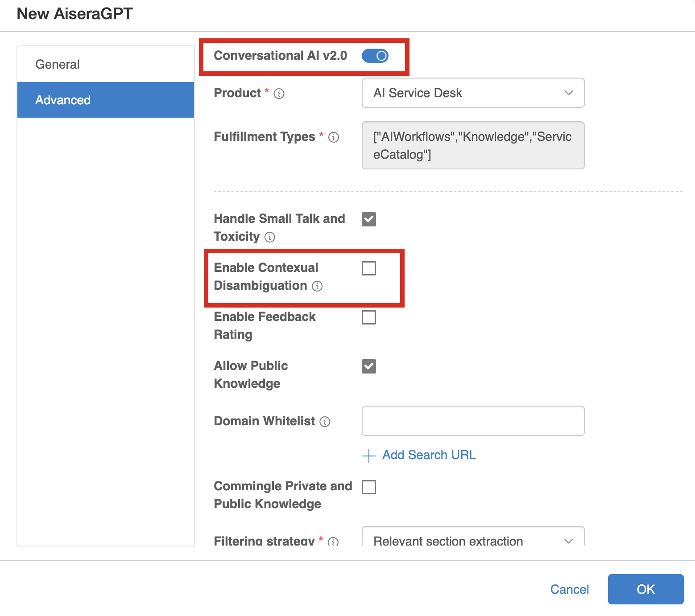Open the Product dropdown
The width and height of the screenshot is (695, 616).
473,93
